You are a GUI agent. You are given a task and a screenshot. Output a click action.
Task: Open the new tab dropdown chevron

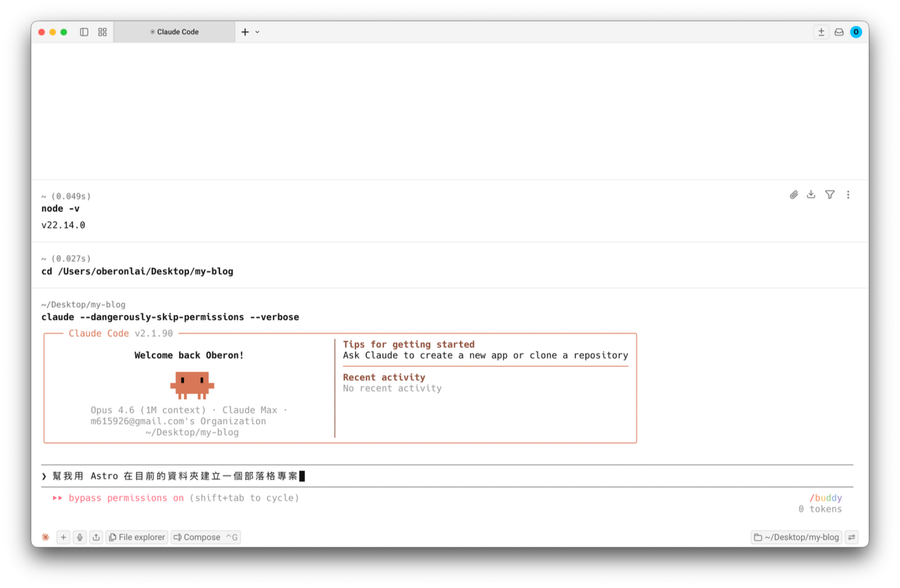pyautogui.click(x=258, y=32)
